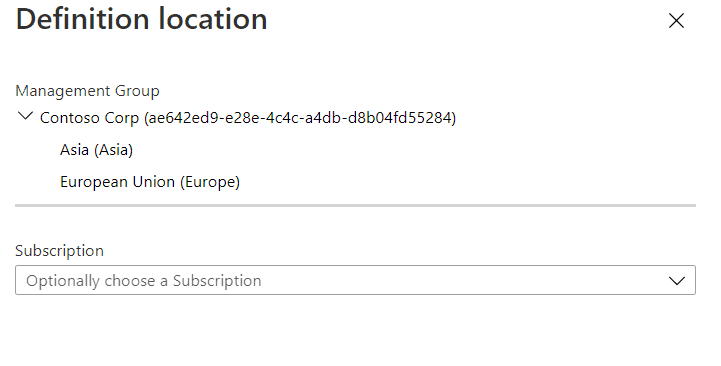Click the word 'Europe' in parentheses
This screenshot has height=366, width=721.
pos(210,182)
